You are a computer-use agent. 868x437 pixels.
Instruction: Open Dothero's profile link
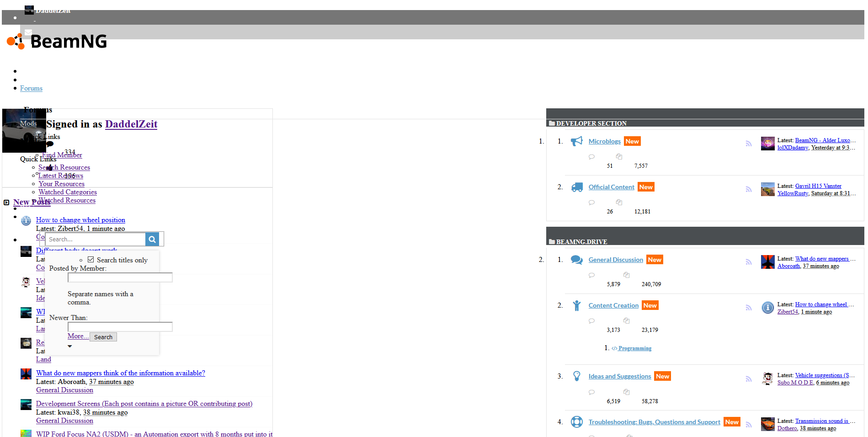tap(788, 428)
